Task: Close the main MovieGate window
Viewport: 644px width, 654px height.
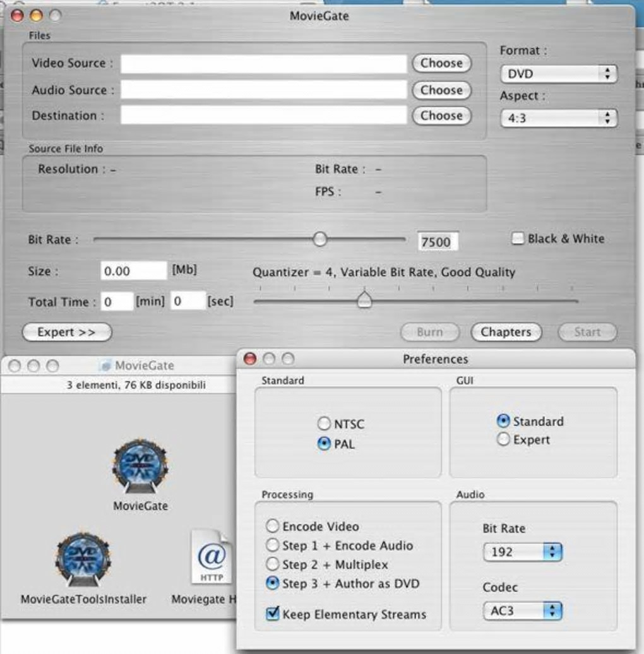Action: click(17, 15)
